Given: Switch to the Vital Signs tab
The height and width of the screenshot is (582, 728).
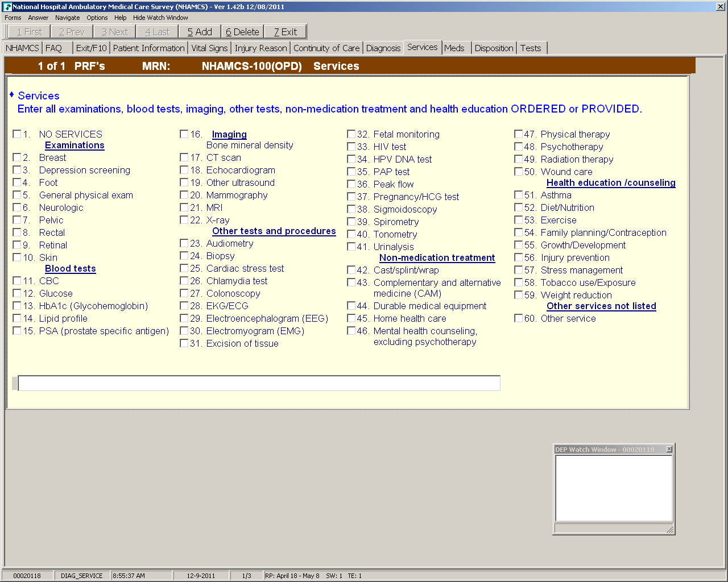Looking at the screenshot, I should point(210,48).
